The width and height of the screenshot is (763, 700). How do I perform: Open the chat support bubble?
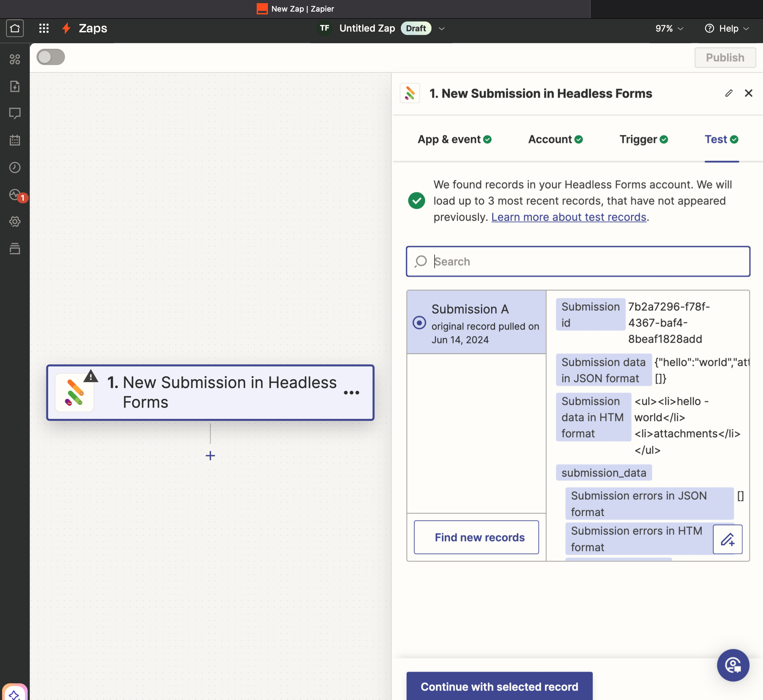(733, 665)
